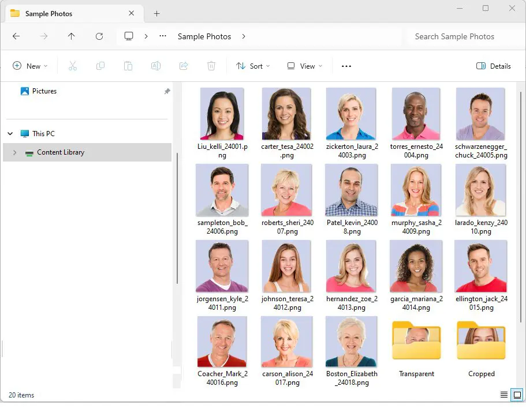Viewport: 526px width, 420px height.
Task: Select the Paste icon on the toolbar
Action: tap(128, 66)
